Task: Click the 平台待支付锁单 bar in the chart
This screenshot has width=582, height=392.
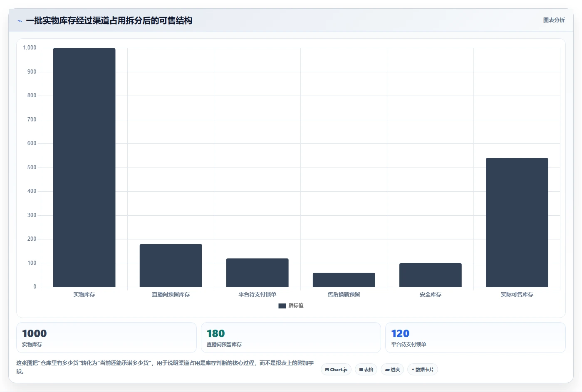Action: coord(257,273)
